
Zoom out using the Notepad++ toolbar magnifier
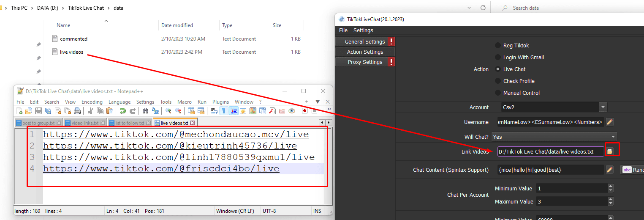(x=178, y=111)
